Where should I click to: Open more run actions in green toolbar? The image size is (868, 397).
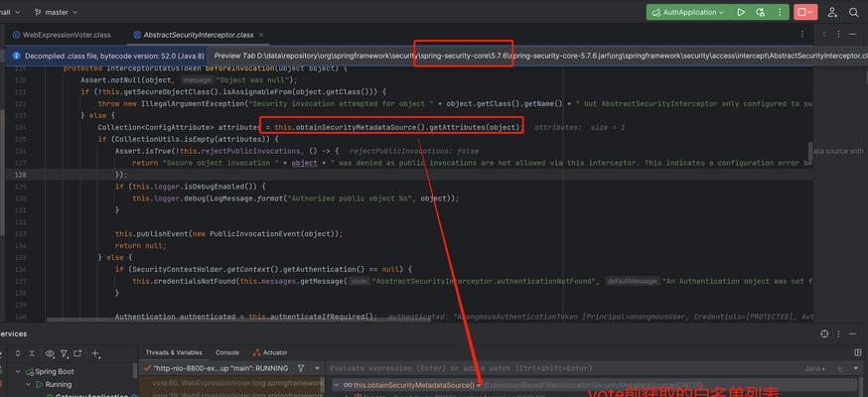pyautogui.click(x=780, y=12)
